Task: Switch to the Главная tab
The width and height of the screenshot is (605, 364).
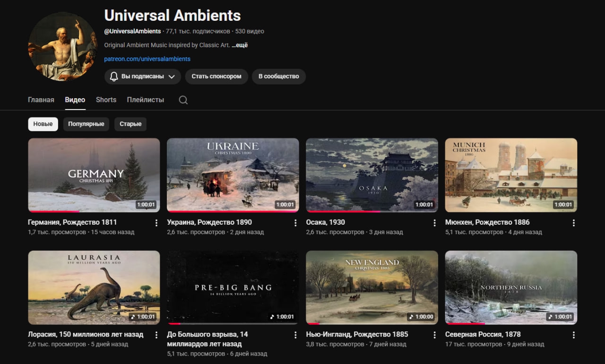Action: click(41, 100)
